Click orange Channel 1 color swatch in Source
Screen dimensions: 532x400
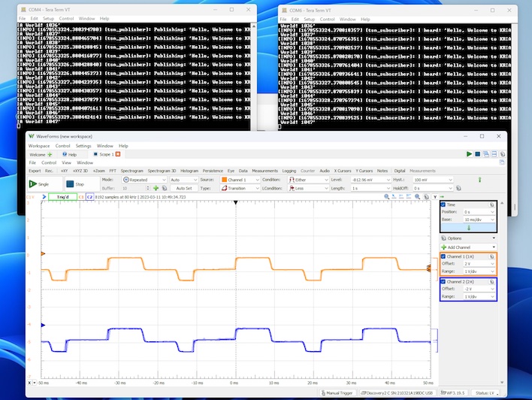[224, 180]
